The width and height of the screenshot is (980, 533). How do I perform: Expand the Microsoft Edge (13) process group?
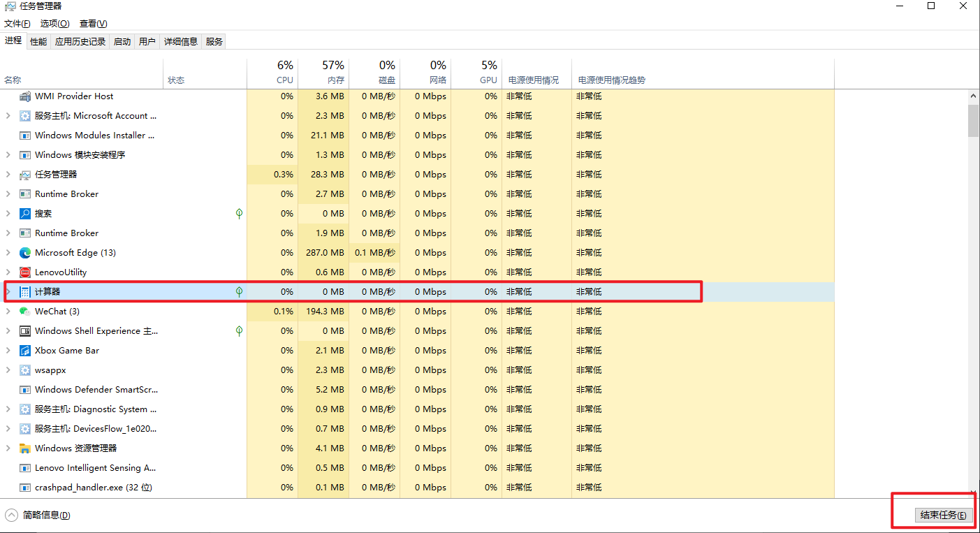pyautogui.click(x=8, y=253)
